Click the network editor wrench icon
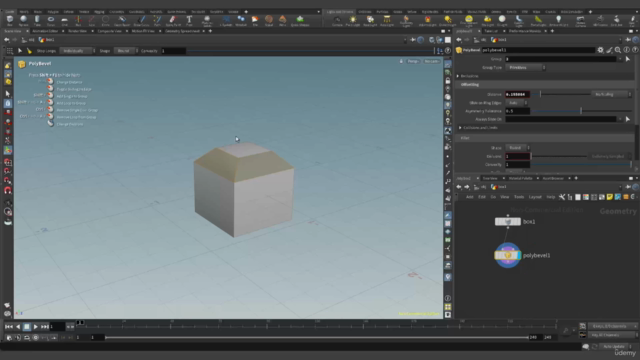The image size is (640, 360). pyautogui.click(x=562, y=197)
